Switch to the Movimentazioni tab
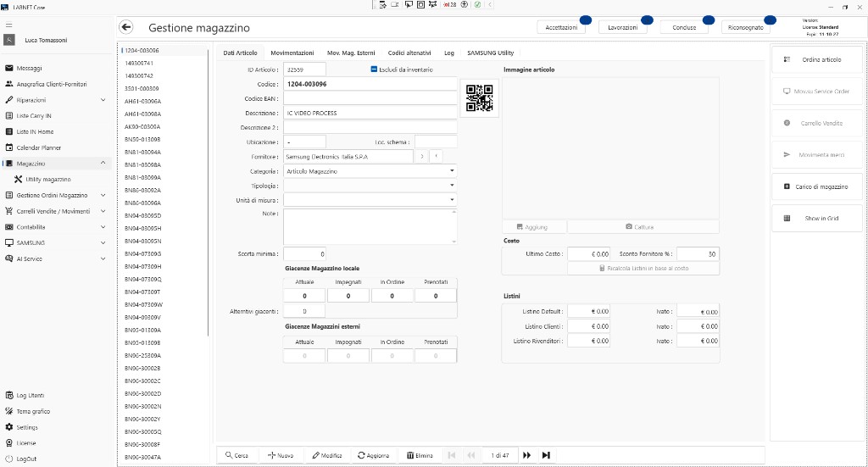868x467 pixels. pyautogui.click(x=292, y=53)
